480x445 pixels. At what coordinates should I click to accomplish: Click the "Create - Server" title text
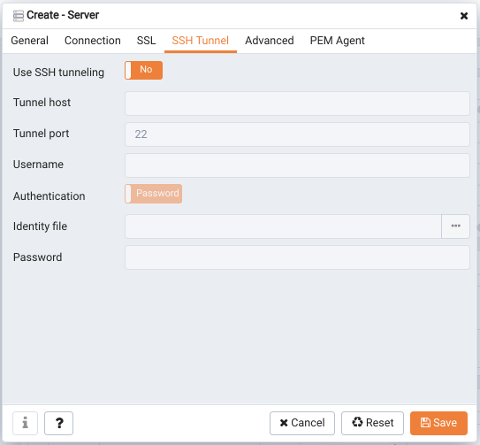coord(63,15)
